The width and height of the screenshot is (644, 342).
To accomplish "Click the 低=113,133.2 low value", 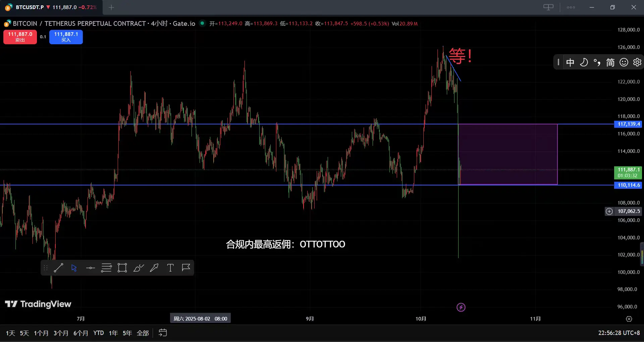I will (296, 23).
